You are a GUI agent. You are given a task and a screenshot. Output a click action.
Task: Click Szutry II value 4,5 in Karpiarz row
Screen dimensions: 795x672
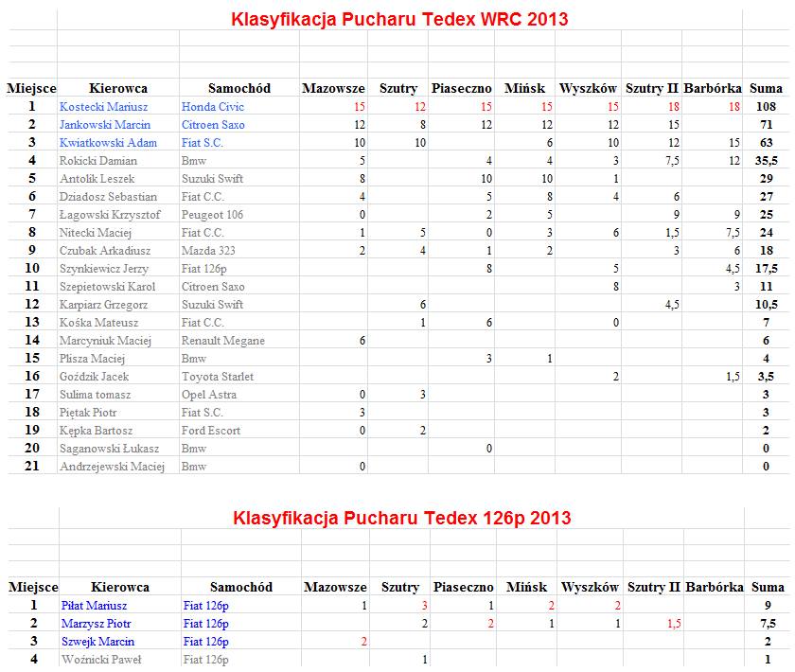pyautogui.click(x=672, y=305)
